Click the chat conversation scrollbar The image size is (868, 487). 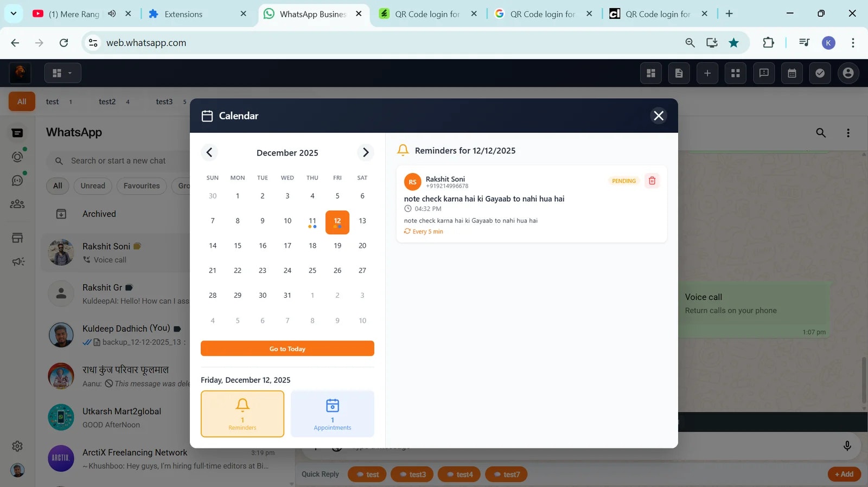click(864, 380)
